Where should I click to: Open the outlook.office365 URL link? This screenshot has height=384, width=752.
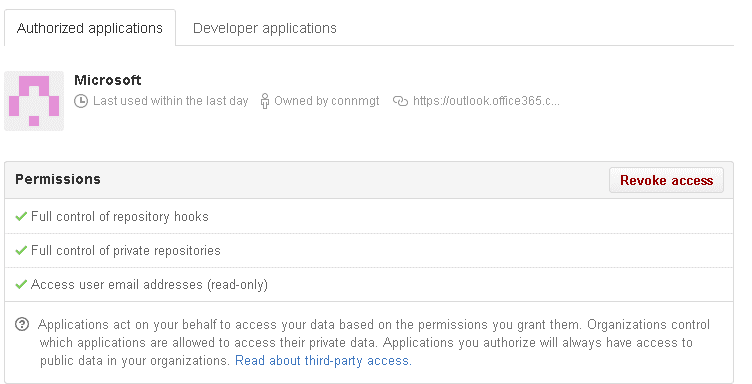[x=486, y=101]
